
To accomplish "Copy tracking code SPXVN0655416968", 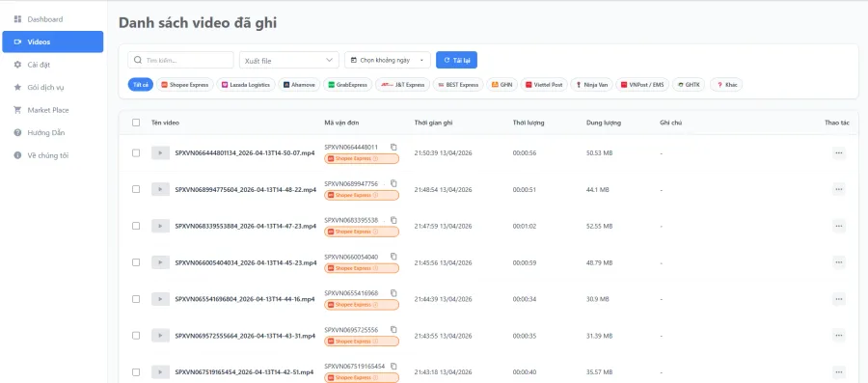I will 393,292.
